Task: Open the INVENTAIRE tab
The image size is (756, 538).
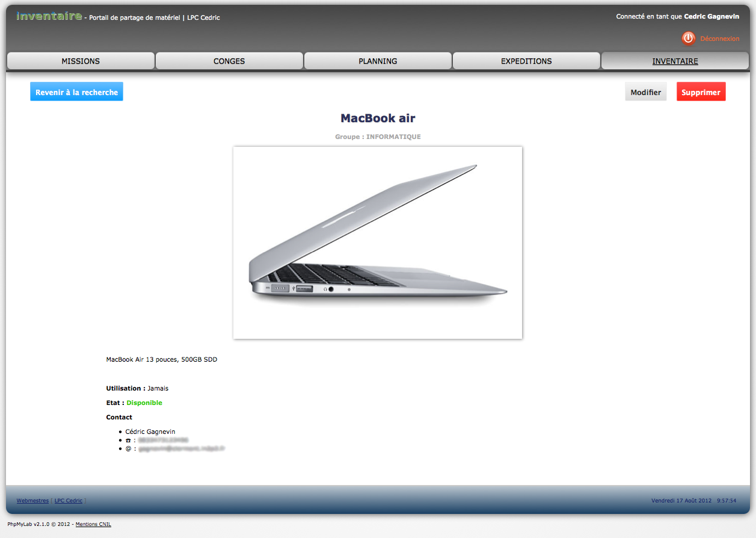Action: 675,61
